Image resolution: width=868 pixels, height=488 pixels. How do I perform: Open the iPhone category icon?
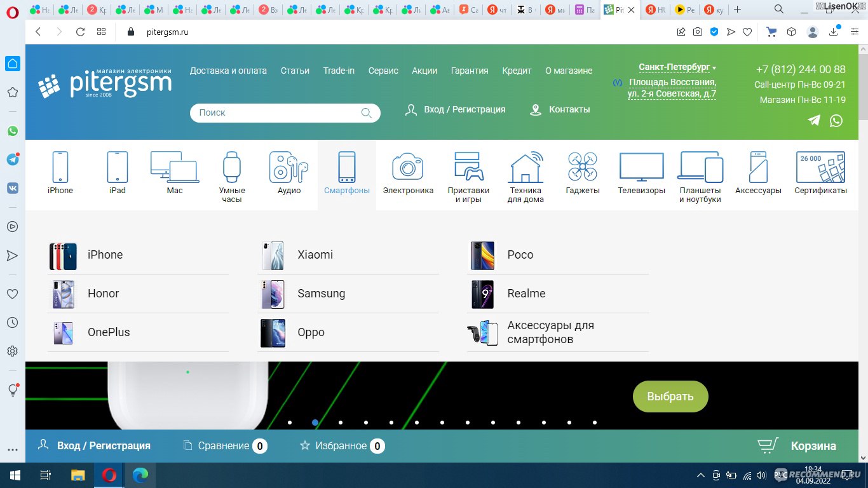(x=60, y=167)
